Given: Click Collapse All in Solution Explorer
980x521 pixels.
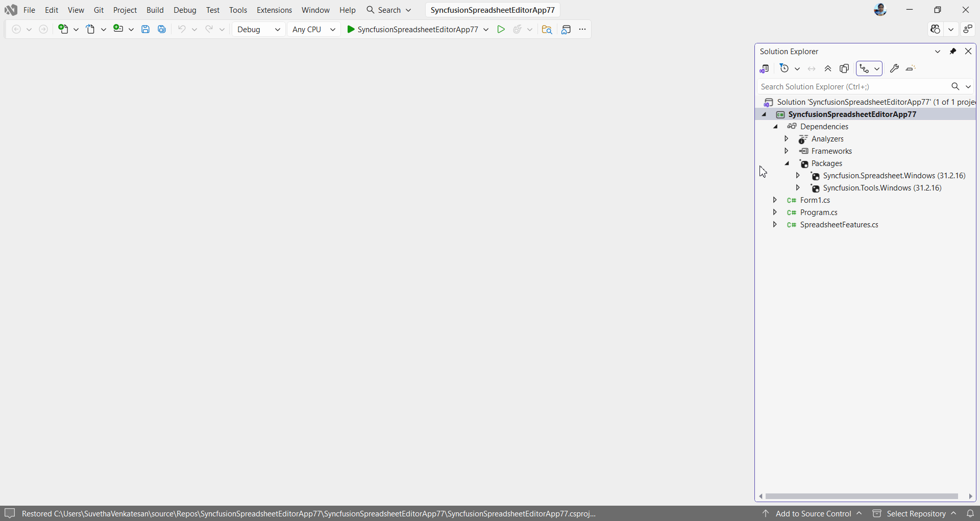Looking at the screenshot, I should (x=828, y=68).
